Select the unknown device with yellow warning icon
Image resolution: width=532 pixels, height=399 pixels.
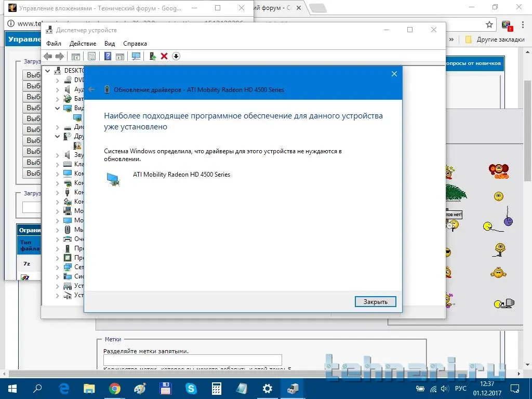[x=77, y=145]
